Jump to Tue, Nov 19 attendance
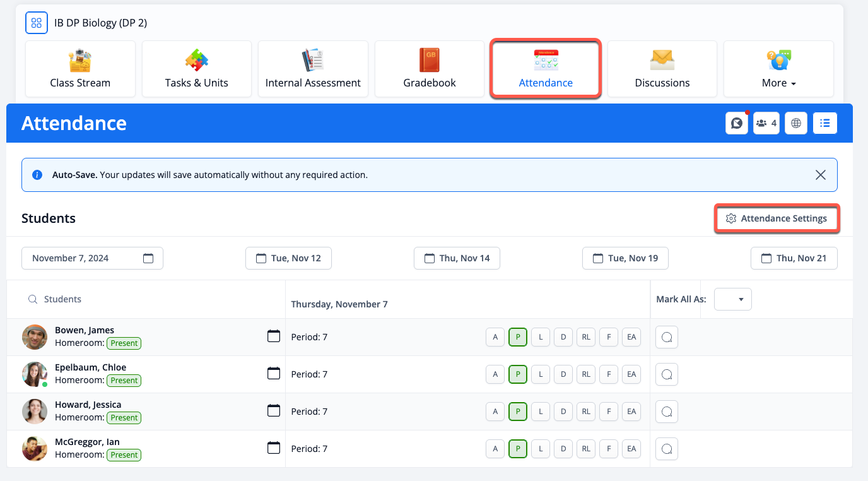This screenshot has height=481, width=868. point(625,258)
